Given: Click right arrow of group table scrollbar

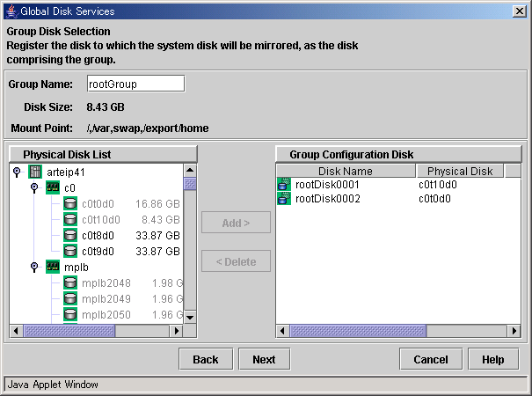Looking at the screenshot, I should coord(514,331).
